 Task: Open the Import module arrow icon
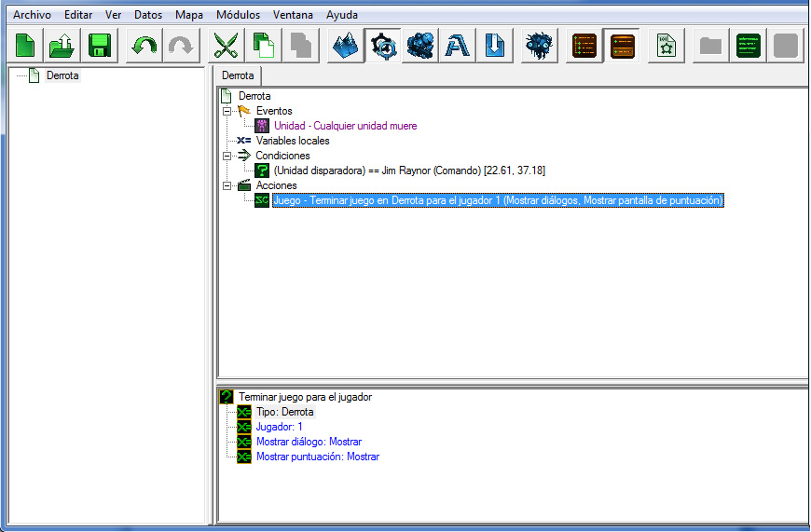tap(494, 46)
